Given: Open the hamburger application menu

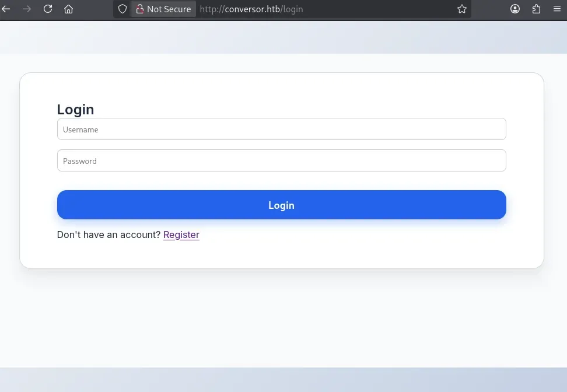Looking at the screenshot, I should 556,9.
